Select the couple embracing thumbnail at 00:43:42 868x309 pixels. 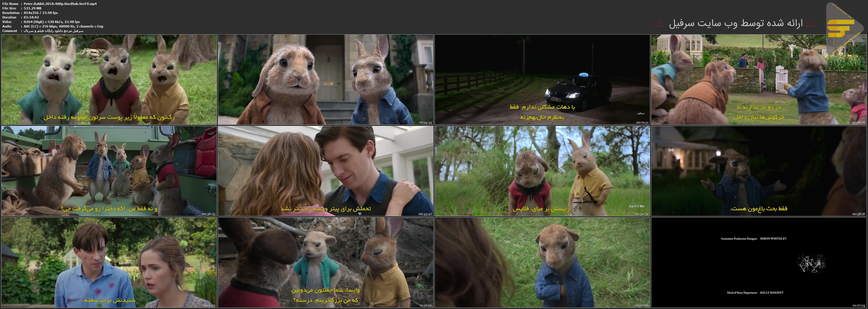tap(326, 171)
